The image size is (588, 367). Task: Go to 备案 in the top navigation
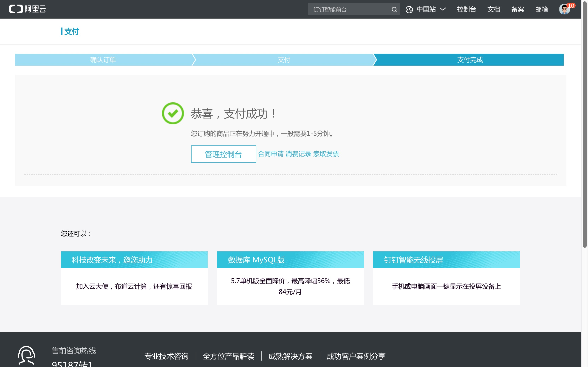pos(517,9)
